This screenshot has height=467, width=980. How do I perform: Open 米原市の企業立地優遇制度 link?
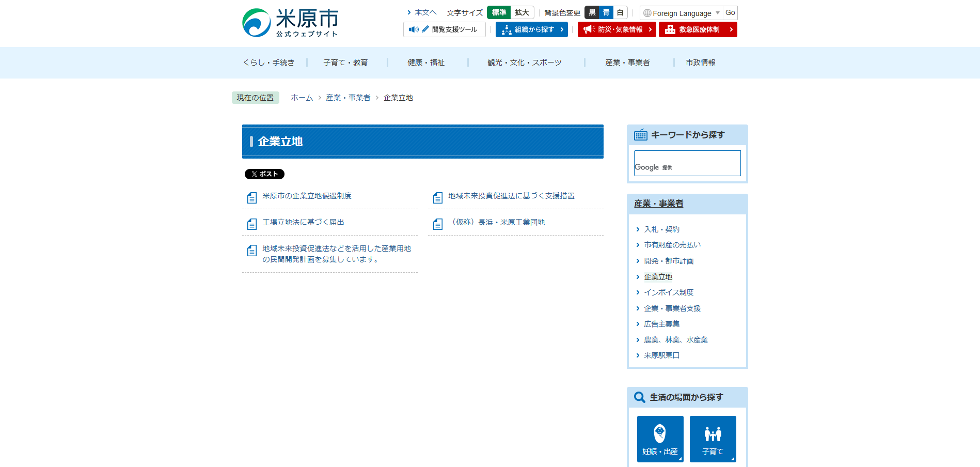307,196
